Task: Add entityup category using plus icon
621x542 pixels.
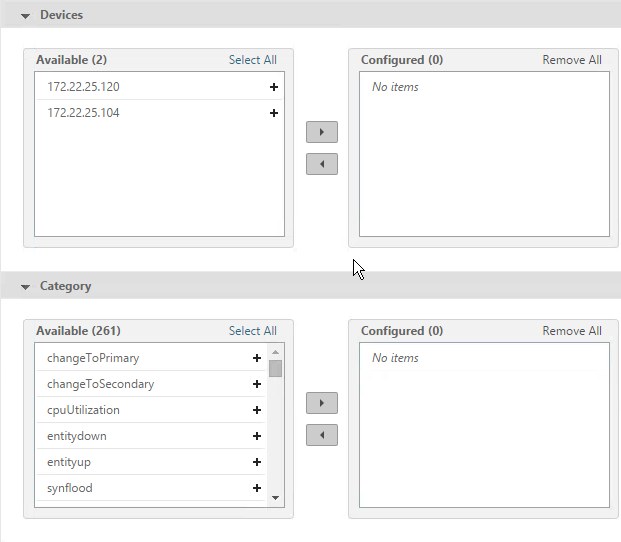Action: click(x=257, y=462)
